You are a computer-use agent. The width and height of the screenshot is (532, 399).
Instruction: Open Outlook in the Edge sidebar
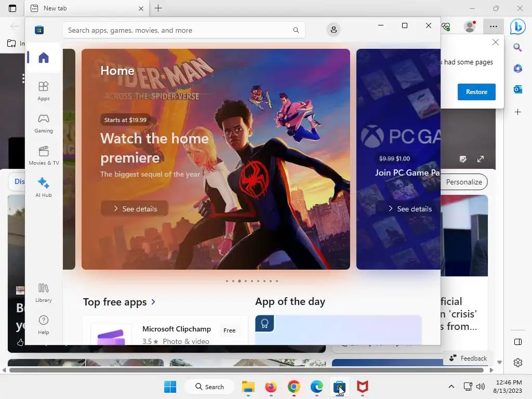click(517, 89)
